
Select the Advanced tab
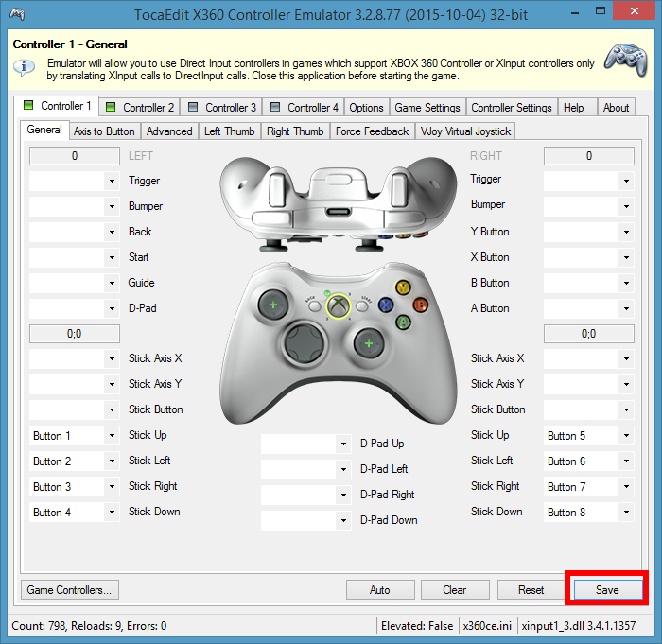[x=169, y=131]
